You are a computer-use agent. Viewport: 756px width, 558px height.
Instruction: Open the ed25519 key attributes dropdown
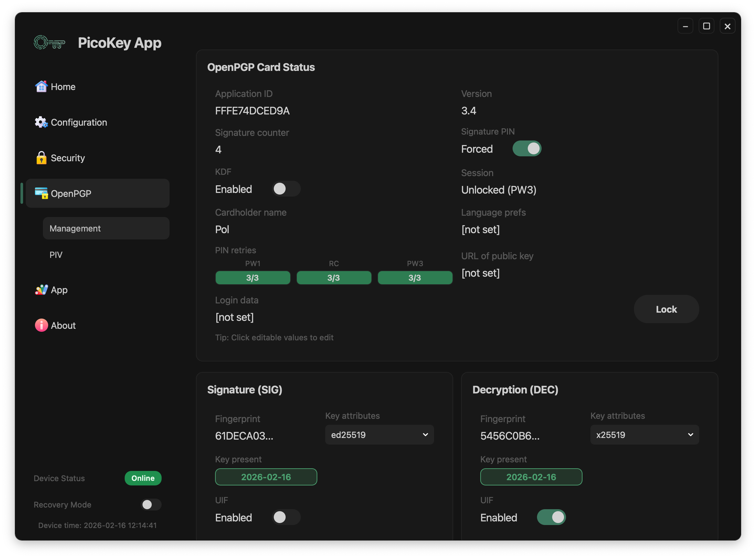pyautogui.click(x=379, y=435)
